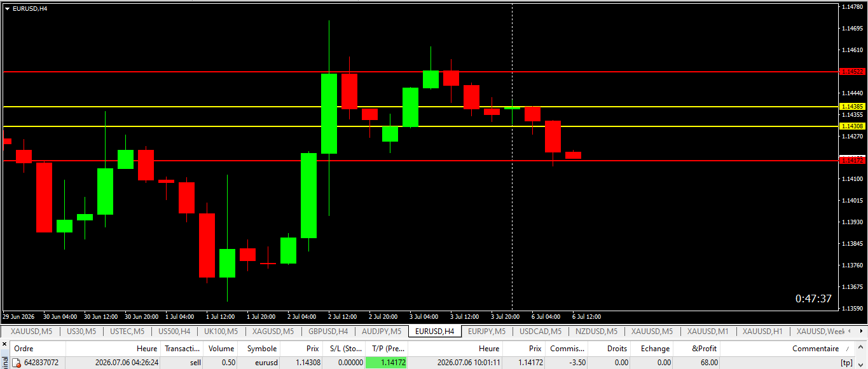Click the 3 Jul 20:00 time axis label
868x369 pixels.
click(505, 316)
